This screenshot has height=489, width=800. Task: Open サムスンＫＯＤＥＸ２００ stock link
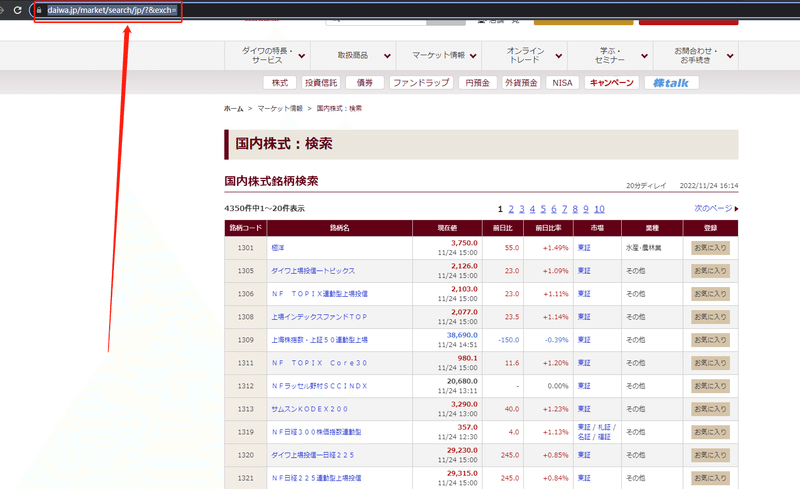309,409
